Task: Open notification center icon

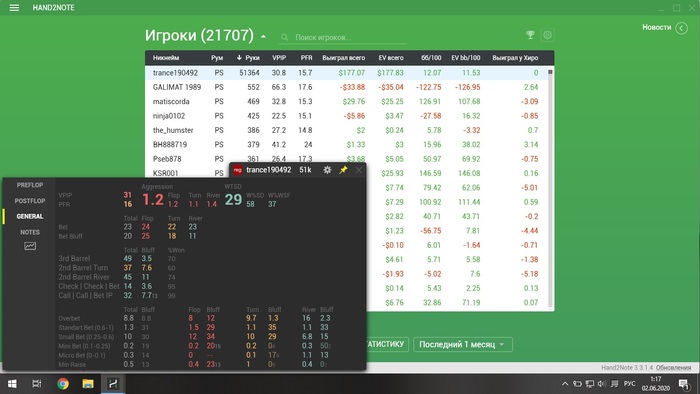Action: tap(684, 384)
